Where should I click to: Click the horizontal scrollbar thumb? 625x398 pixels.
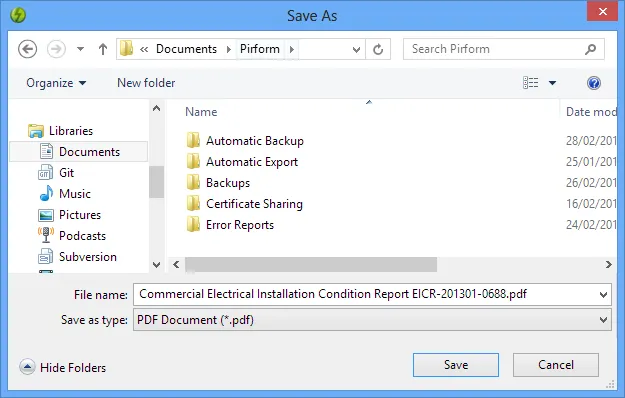311,265
